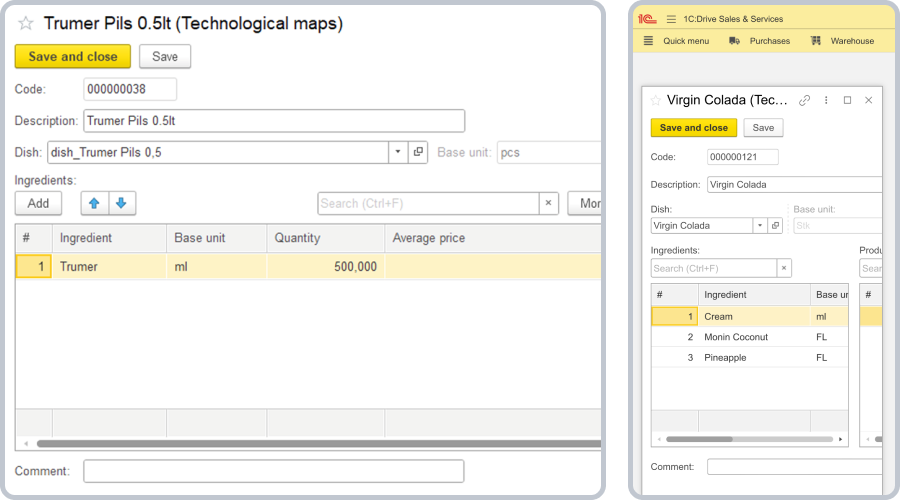Click the Base unit pcs field
Screen dimensions: 900x500
click(x=549, y=152)
